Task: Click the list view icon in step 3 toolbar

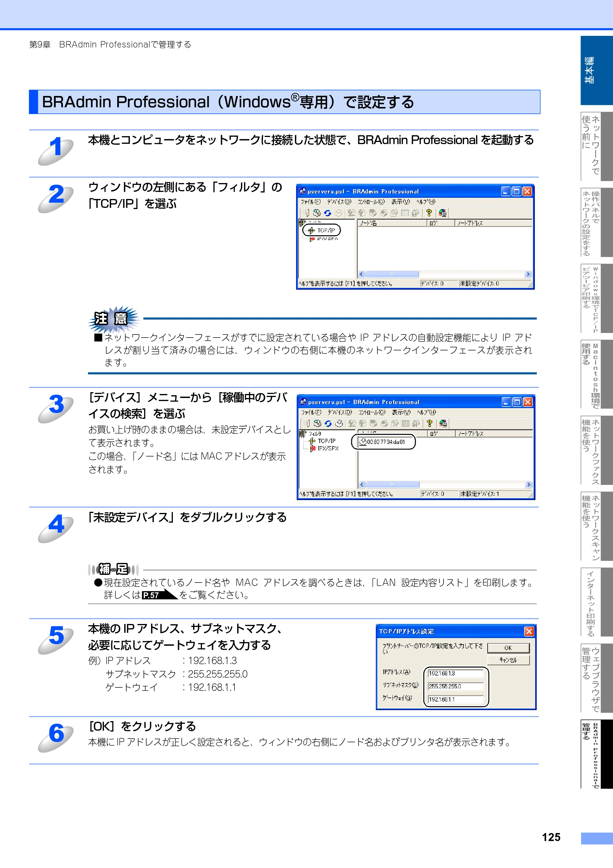Action: (x=405, y=423)
